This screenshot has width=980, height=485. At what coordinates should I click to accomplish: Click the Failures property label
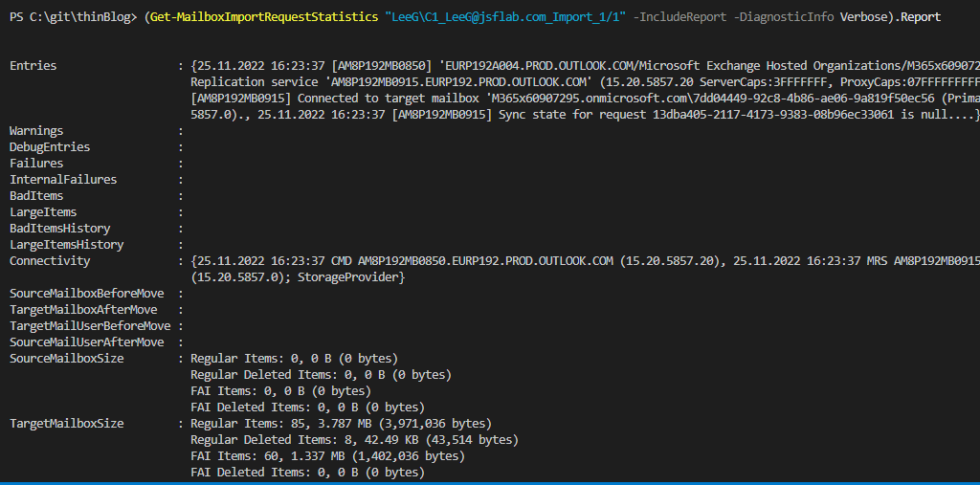pyautogui.click(x=36, y=164)
